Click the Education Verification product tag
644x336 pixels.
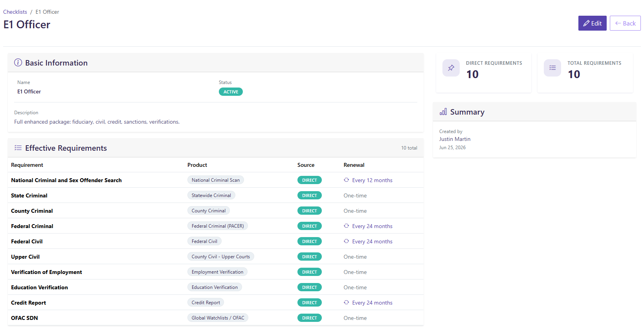pyautogui.click(x=215, y=287)
